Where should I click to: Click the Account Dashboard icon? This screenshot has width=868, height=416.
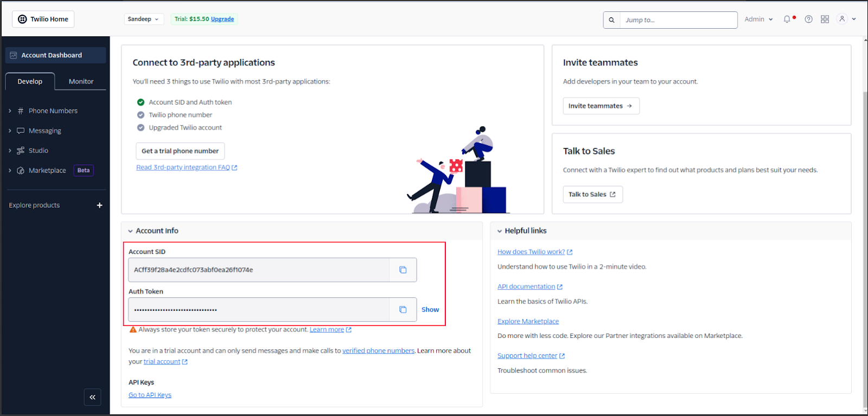tap(14, 55)
